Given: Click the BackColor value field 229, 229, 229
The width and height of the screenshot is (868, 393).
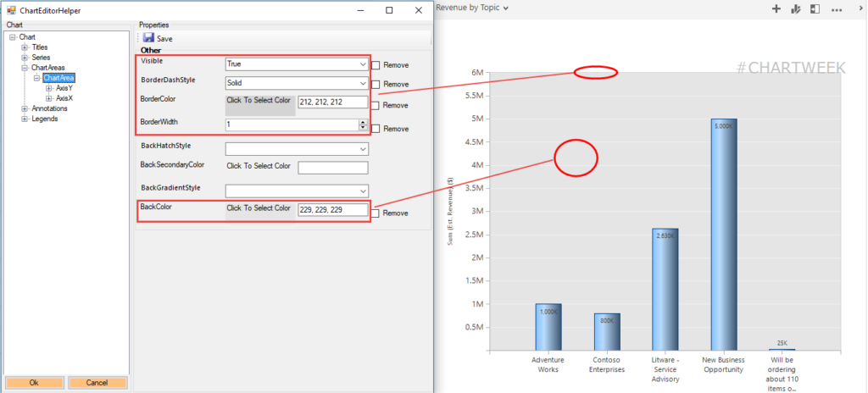Looking at the screenshot, I should [332, 209].
